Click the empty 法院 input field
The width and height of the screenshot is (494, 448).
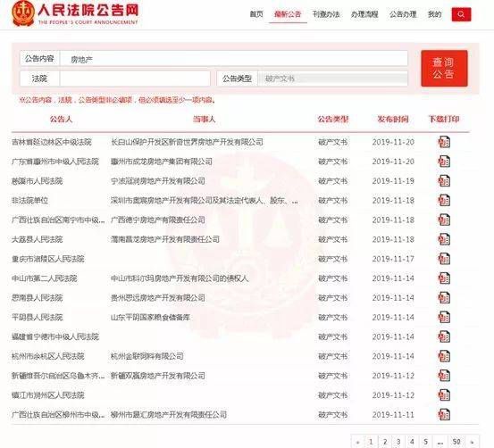[135, 79]
